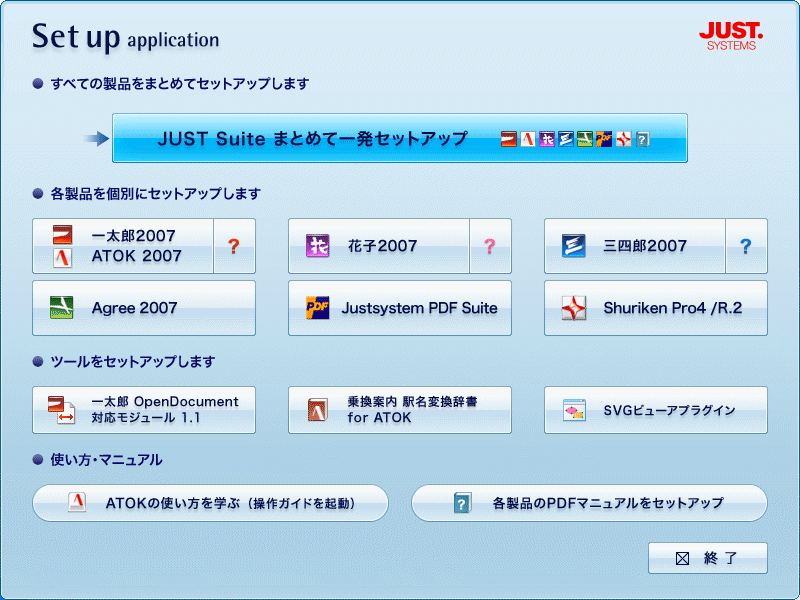Set up 花子2007
This screenshot has width=800, height=600.
coord(379,246)
